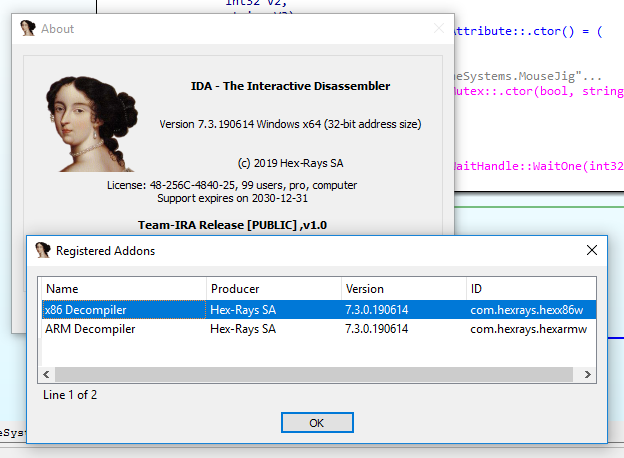
Task: Sort addons by Producer column
Action: point(274,288)
